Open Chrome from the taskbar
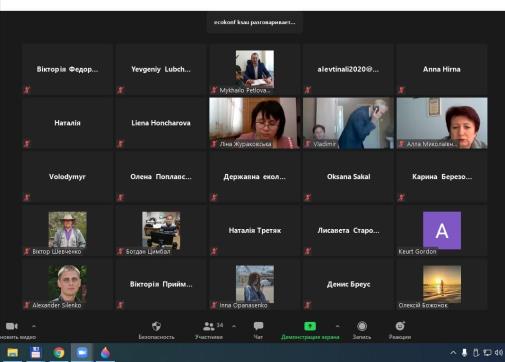The image size is (505, 362). (x=59, y=353)
